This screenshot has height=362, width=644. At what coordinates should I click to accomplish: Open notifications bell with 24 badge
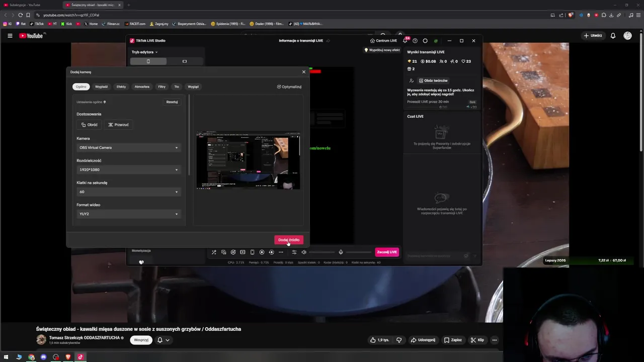point(405,40)
